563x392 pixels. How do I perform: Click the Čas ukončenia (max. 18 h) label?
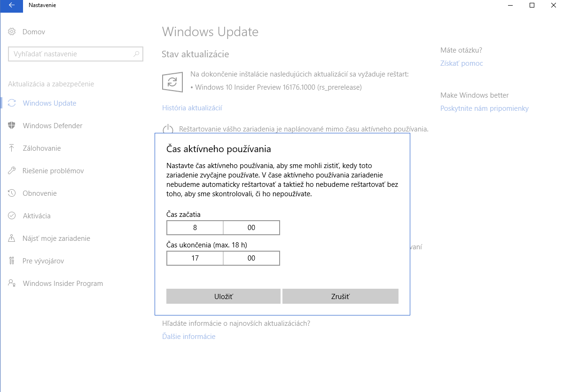tap(207, 245)
